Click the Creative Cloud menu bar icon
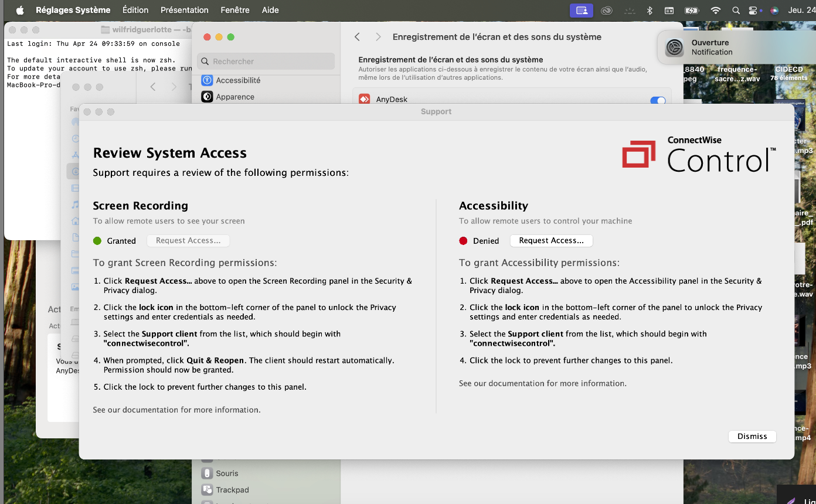The image size is (816, 504). (x=607, y=10)
